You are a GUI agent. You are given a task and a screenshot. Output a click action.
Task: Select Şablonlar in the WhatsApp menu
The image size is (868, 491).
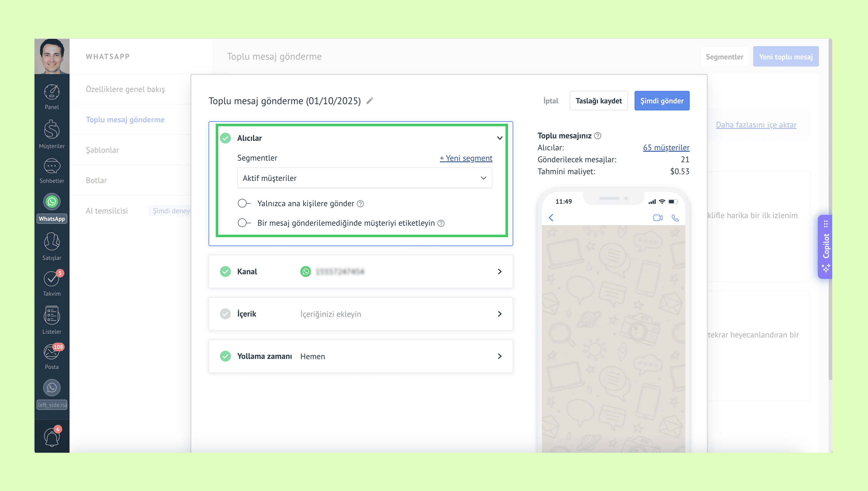point(102,150)
